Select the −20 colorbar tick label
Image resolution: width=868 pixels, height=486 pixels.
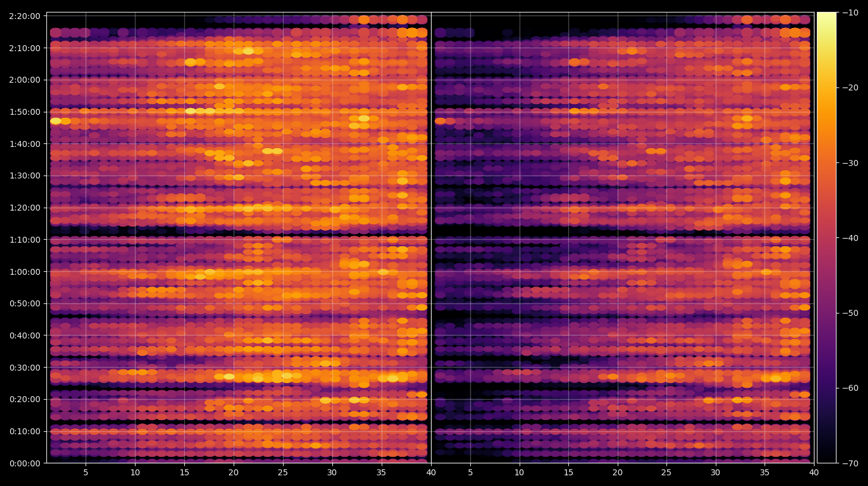tap(850, 87)
